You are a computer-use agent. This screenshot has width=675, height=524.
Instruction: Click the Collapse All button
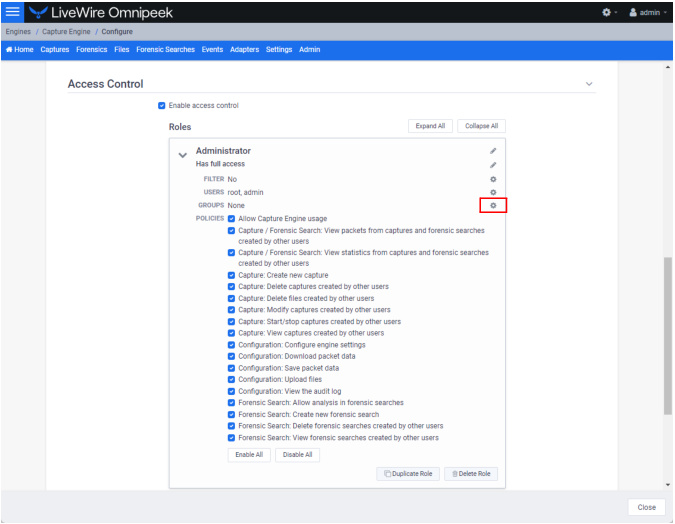tap(481, 126)
